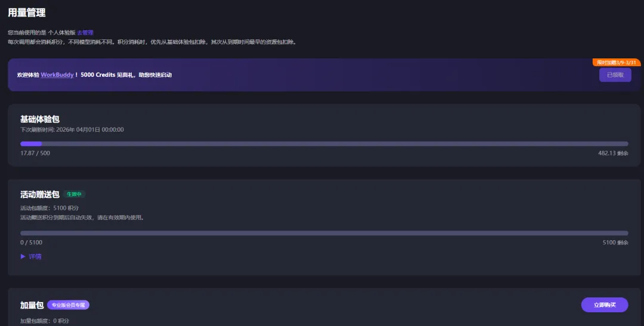The width and height of the screenshot is (644, 326).
Task: Click the 5100 剩余 remaining value
Action: pyautogui.click(x=615, y=243)
